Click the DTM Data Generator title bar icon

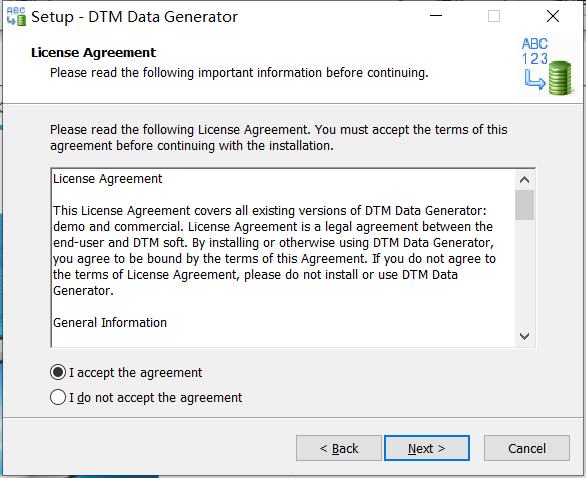point(16,17)
